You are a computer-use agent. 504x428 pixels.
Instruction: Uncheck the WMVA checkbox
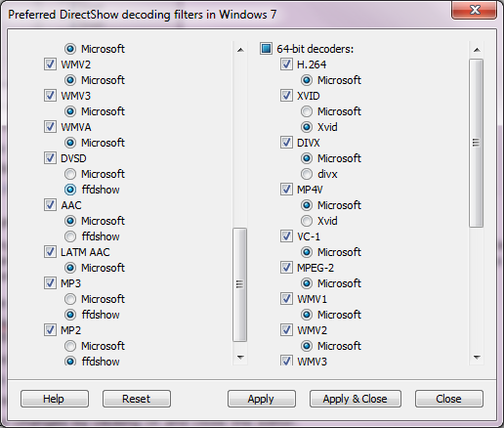point(50,127)
